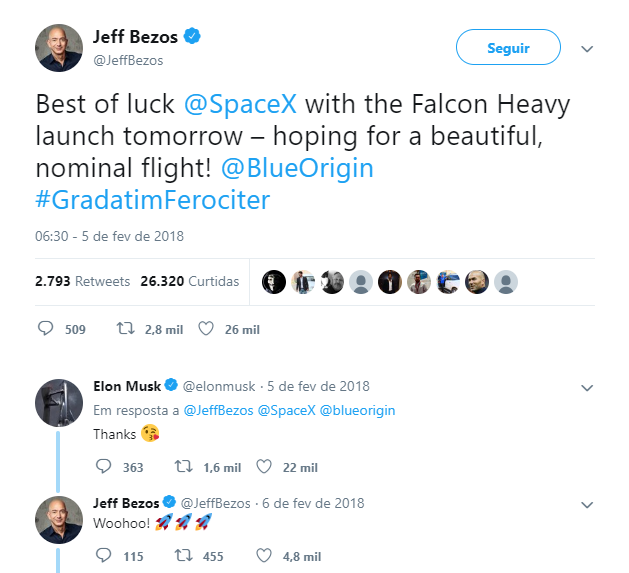Reply to the Woohoo tweet
The height and width of the screenshot is (573, 629).
pos(104,555)
